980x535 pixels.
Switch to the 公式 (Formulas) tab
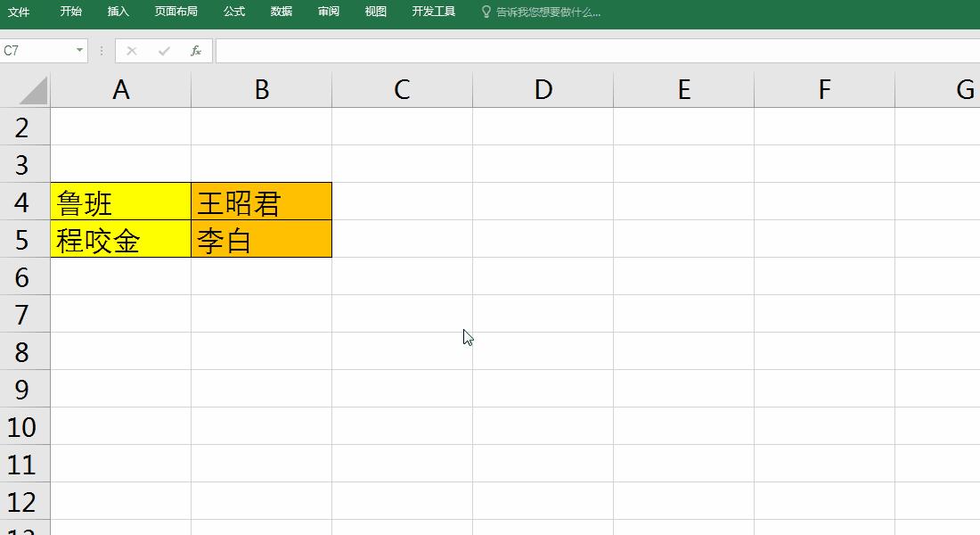click(233, 12)
